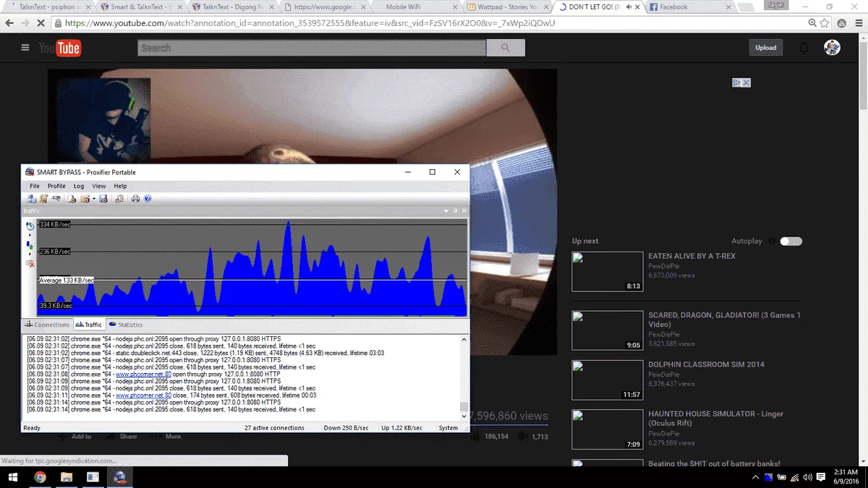Open the File menu in Proxifier
Viewport: 868px width, 488px height.
[35, 187]
